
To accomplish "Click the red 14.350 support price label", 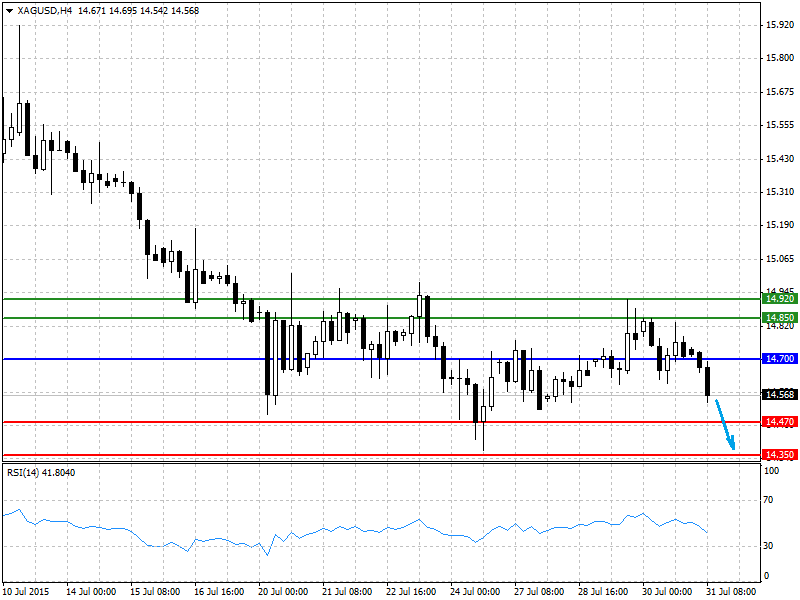I will [x=780, y=455].
